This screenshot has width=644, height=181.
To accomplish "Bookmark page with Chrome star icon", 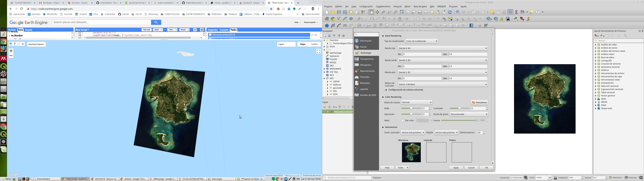I will click(x=271, y=9).
